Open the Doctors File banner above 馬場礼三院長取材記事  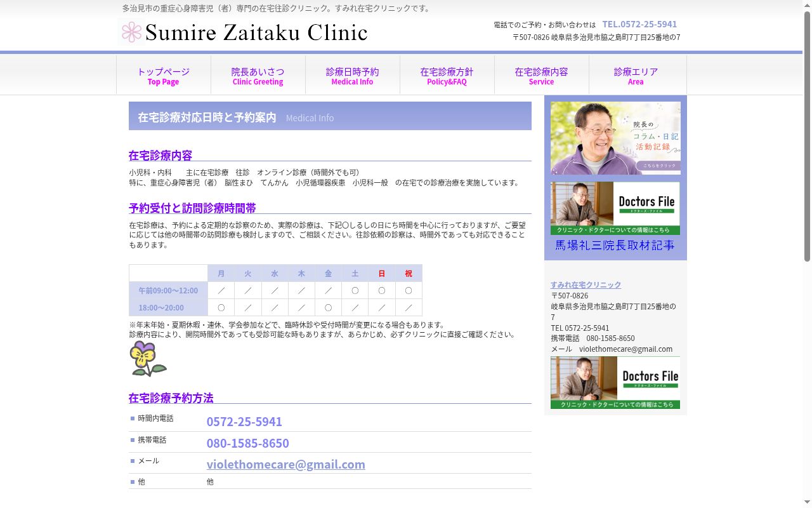615,208
